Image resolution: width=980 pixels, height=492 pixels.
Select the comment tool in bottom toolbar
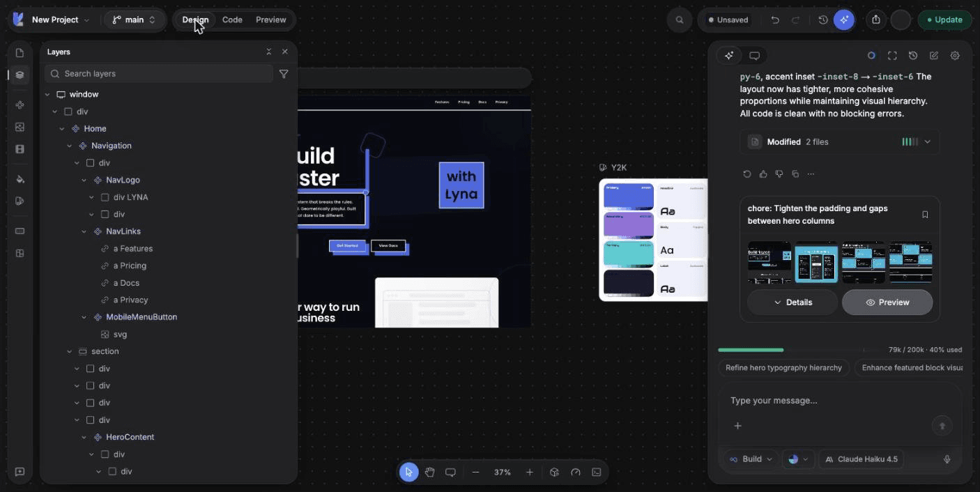(450, 472)
